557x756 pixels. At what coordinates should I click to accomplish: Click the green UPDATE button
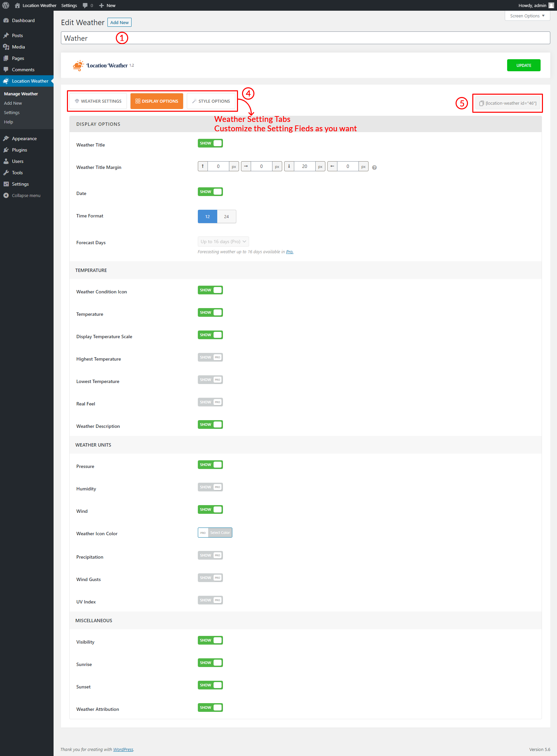[523, 65]
